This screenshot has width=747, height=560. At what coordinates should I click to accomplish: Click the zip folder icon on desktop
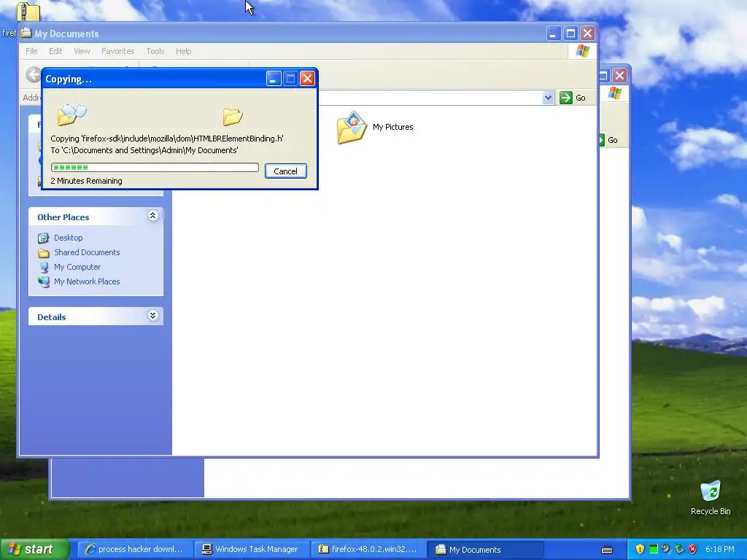(28, 12)
